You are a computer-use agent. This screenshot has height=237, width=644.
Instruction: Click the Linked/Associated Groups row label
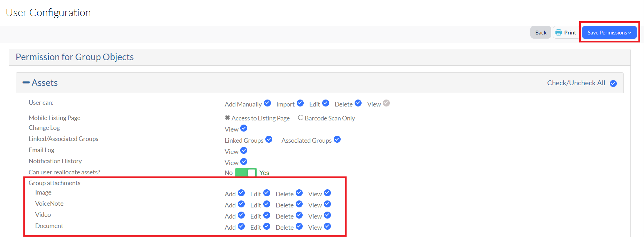pos(63,139)
